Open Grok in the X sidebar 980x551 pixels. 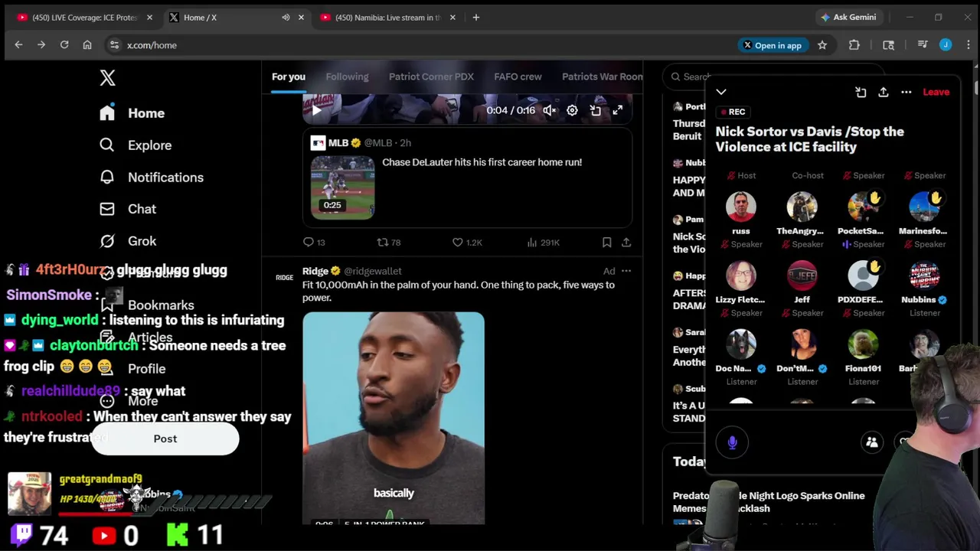[127, 241]
